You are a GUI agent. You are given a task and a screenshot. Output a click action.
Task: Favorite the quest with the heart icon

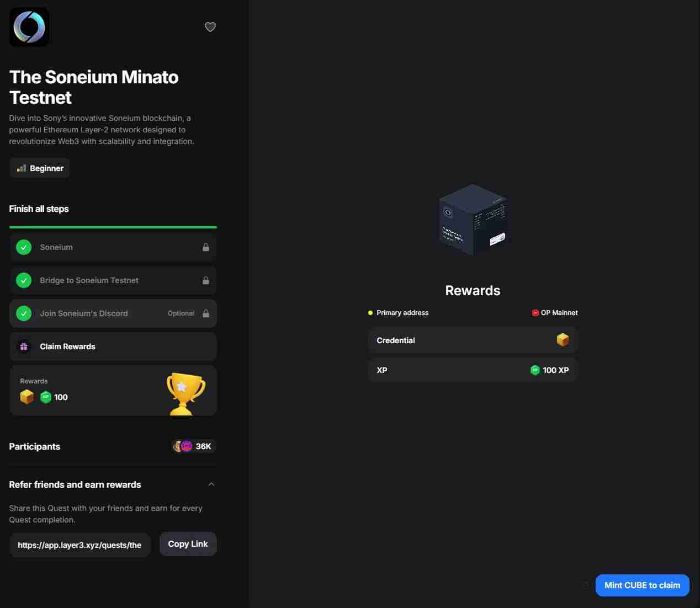[x=210, y=26]
